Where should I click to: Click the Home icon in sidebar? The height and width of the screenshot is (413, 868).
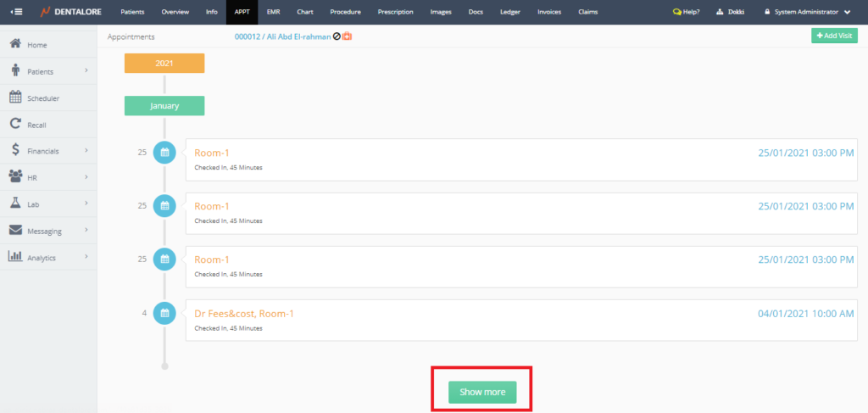pos(15,44)
